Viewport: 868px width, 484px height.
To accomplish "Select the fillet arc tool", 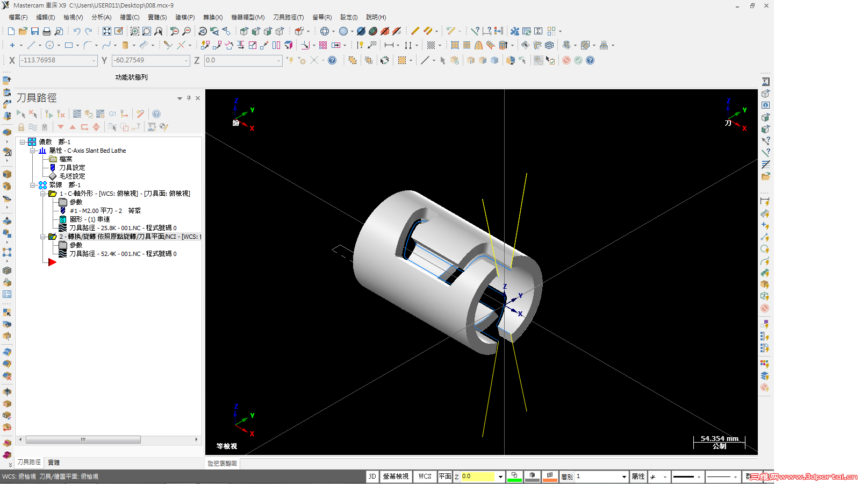I will click(x=88, y=45).
